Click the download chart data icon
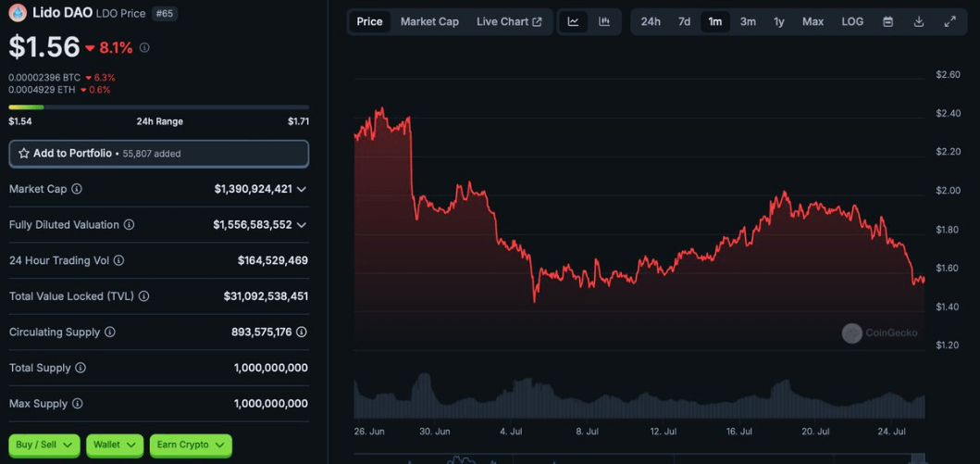 click(919, 22)
